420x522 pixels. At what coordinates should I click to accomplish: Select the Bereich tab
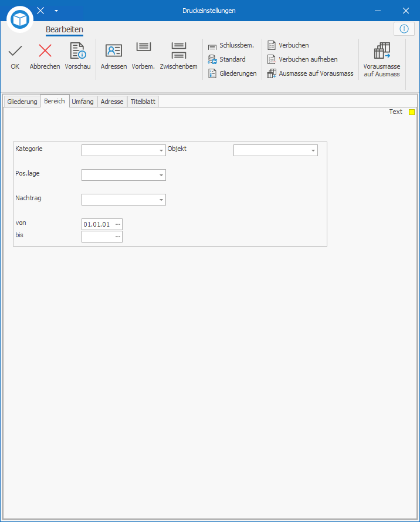(x=55, y=101)
